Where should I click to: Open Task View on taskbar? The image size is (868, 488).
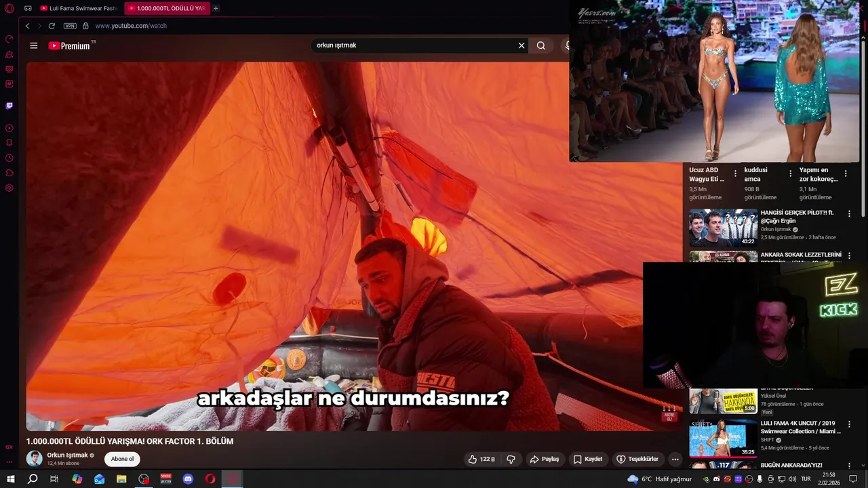[x=54, y=479]
